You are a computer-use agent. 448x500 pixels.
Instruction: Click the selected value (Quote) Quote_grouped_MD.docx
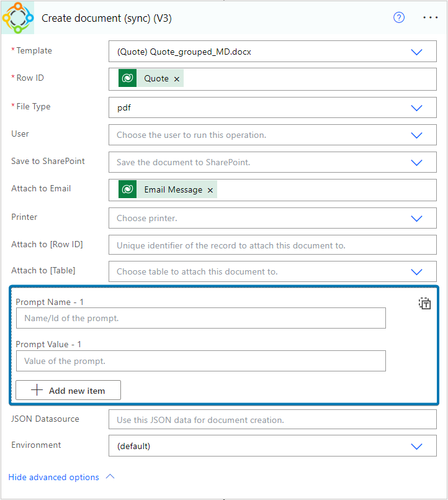(x=184, y=52)
